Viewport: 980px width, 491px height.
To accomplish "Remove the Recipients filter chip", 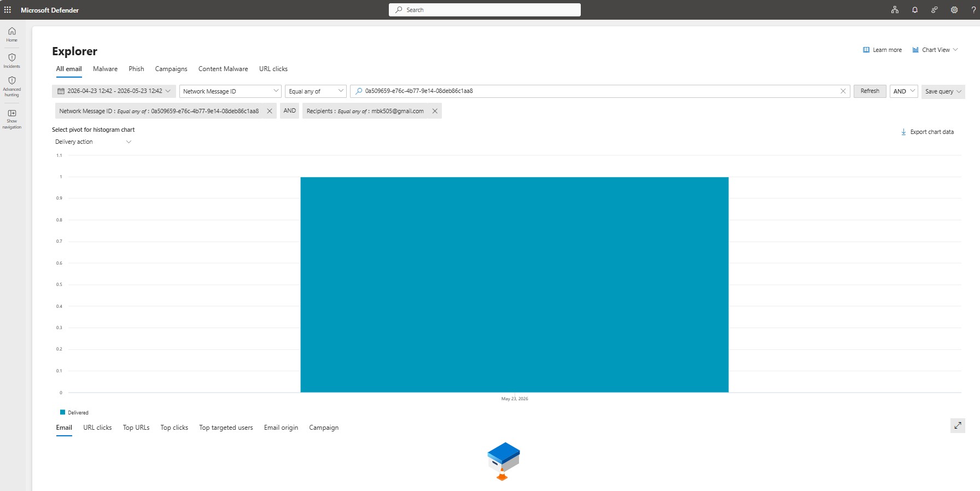I will click(435, 111).
